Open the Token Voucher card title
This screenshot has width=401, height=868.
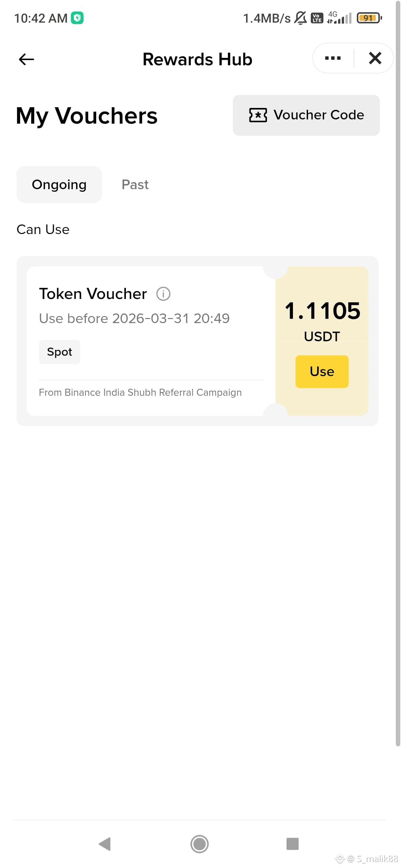(x=93, y=294)
